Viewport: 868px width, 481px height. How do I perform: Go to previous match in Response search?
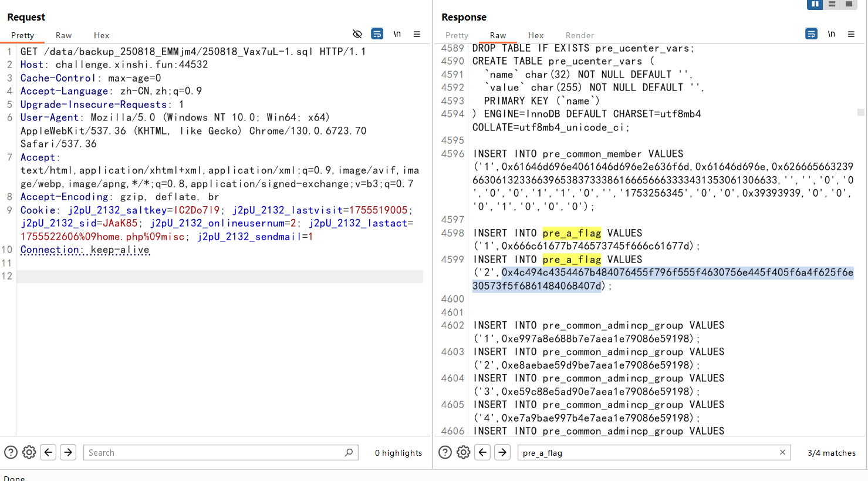tap(482, 452)
